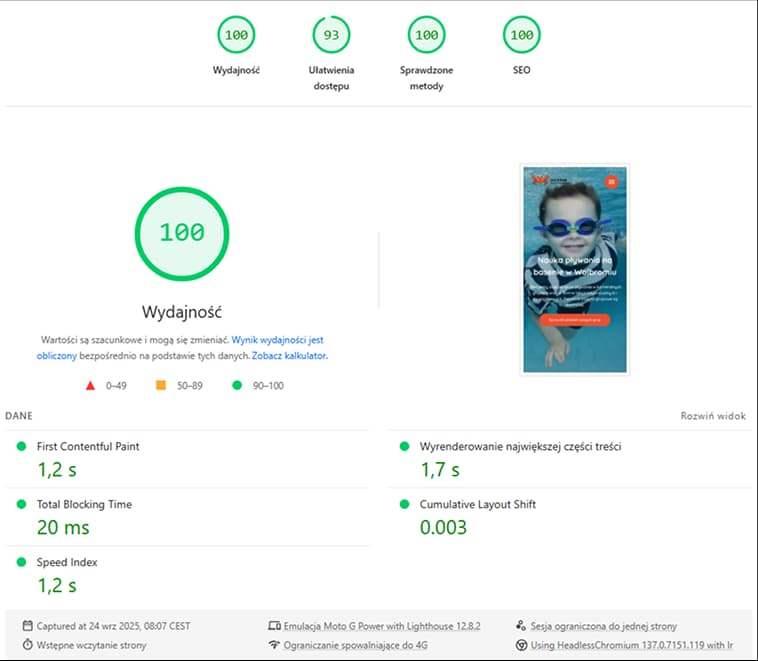
Task: Open the Total Blocking Time metric details
Action: click(x=84, y=505)
